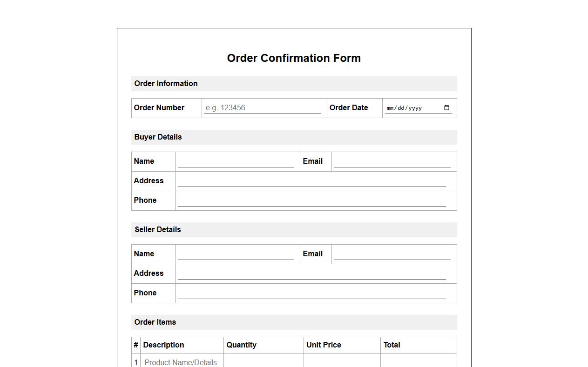588x367 pixels.
Task: Click the Seller Email input field
Action: tap(393, 254)
